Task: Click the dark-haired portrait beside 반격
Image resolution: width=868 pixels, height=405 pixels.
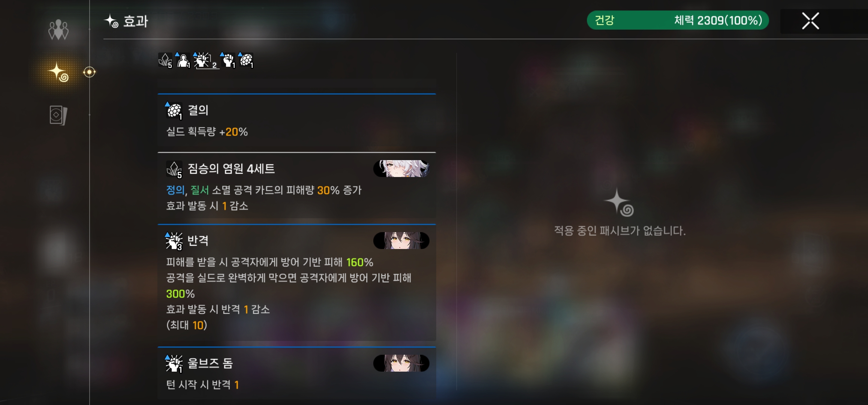Action: coord(401,241)
